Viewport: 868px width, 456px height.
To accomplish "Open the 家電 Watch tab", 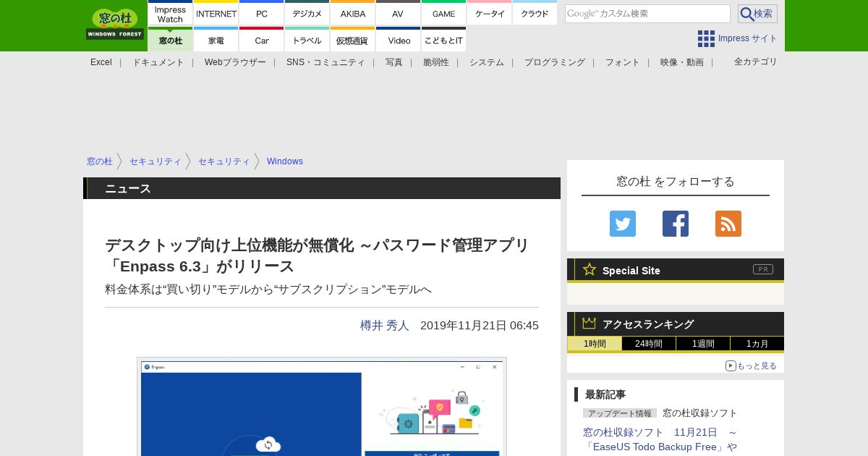I will point(216,39).
